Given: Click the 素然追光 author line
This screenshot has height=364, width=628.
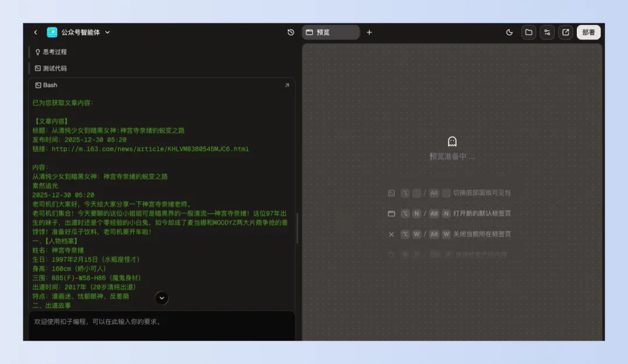Looking at the screenshot, I should 45,186.
